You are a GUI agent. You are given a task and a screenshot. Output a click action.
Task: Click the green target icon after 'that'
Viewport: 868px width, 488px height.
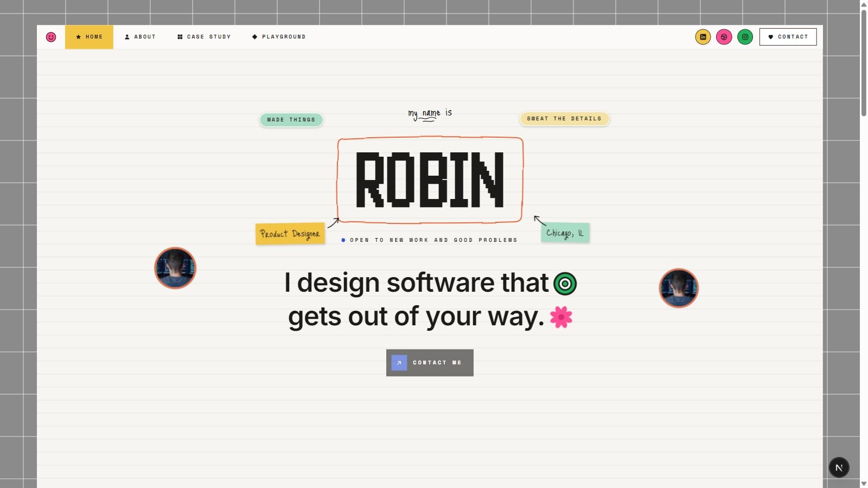point(565,284)
